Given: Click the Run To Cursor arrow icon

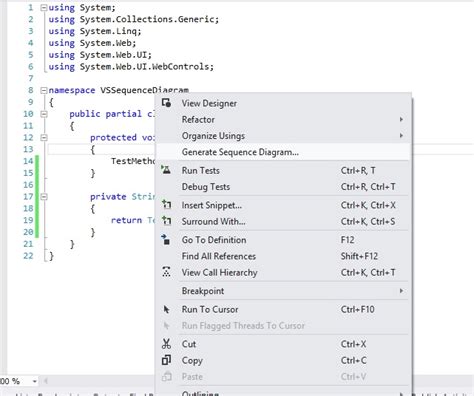Looking at the screenshot, I should 166,309.
